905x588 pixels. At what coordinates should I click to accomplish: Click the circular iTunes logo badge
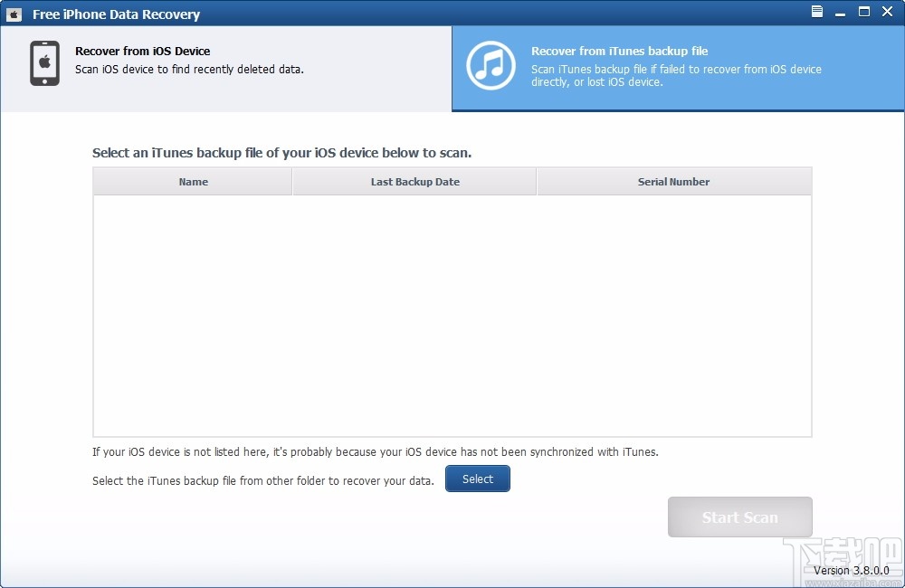coord(490,65)
